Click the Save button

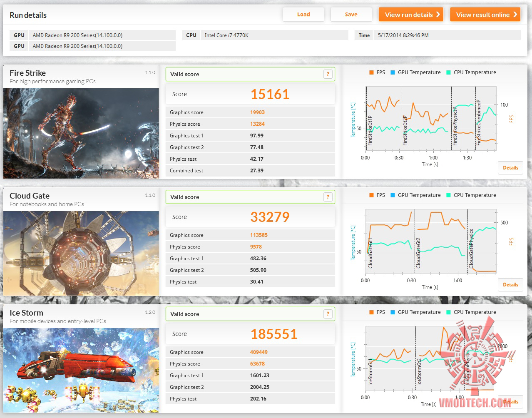pos(351,14)
